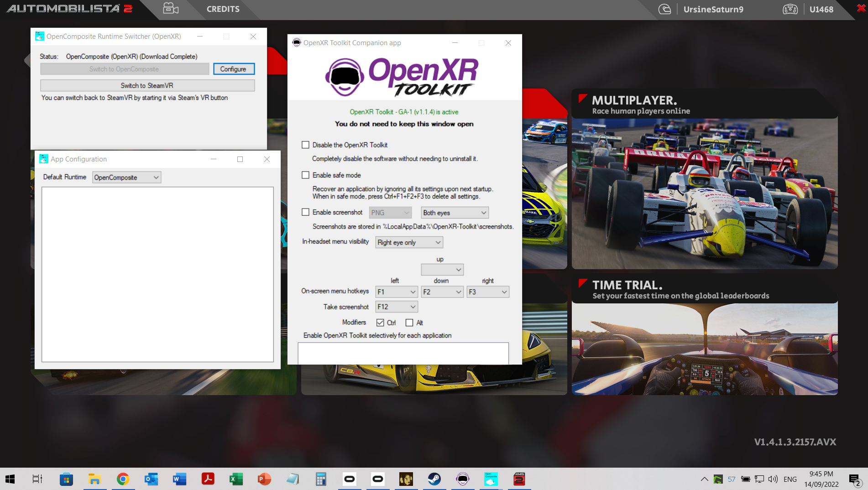Open Microsoft Word from taskbar
The height and width of the screenshot is (490, 868).
click(179, 479)
